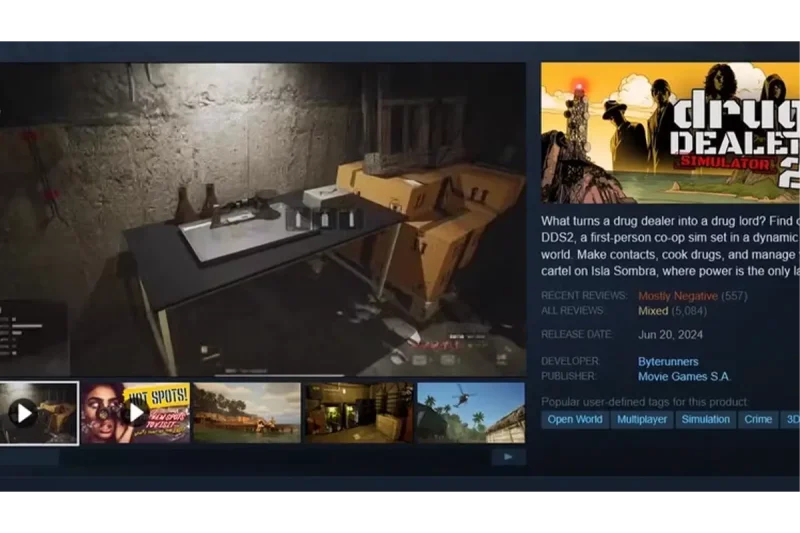Click the Simulation tag
The width and height of the screenshot is (800, 533).
[x=706, y=419]
